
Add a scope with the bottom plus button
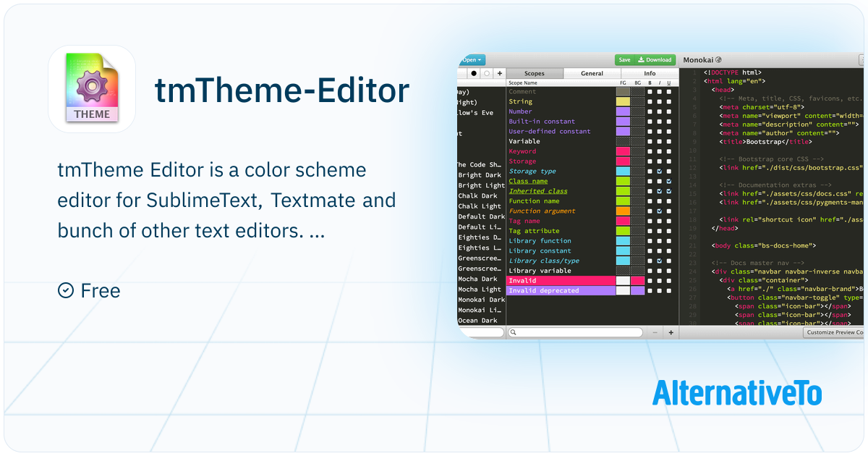[671, 332]
